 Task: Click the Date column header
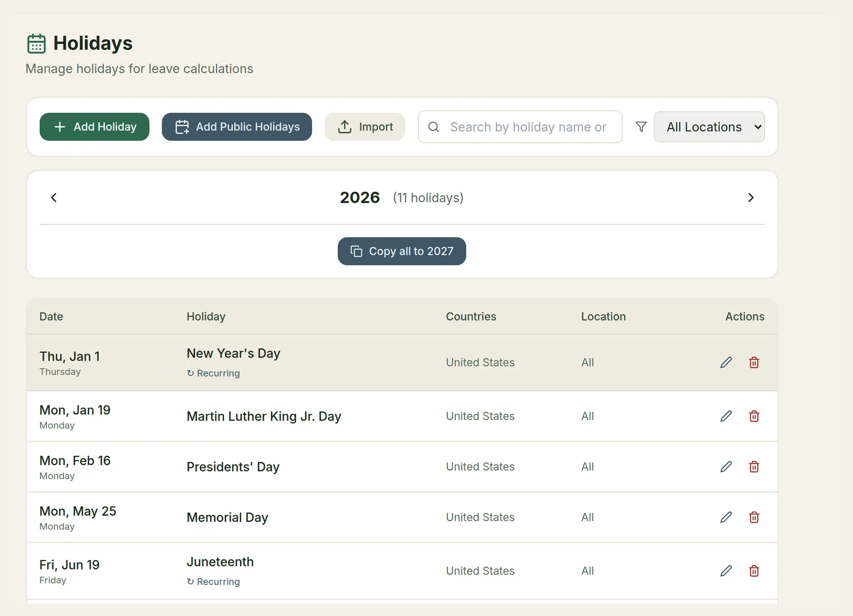coord(51,317)
